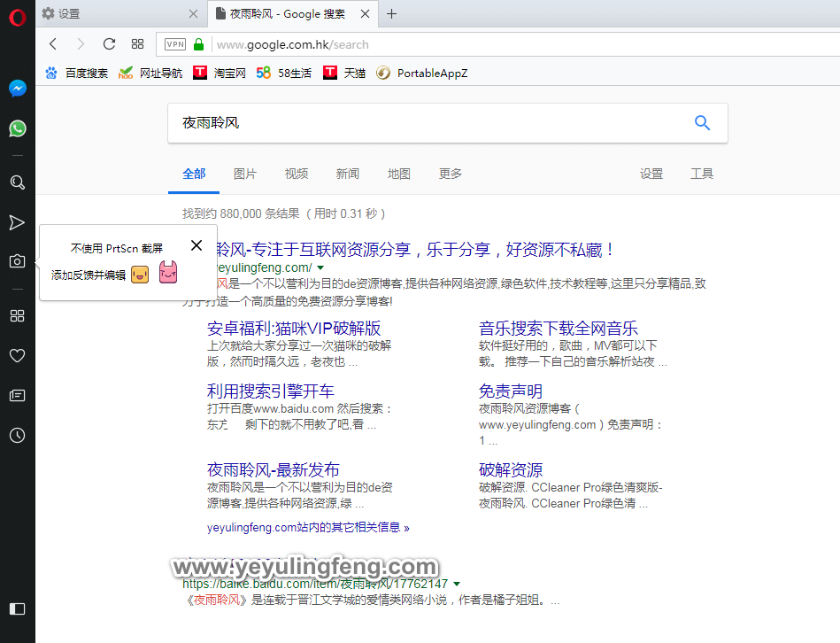Open WhatsApp in the sidebar
840x643 pixels.
pyautogui.click(x=17, y=128)
